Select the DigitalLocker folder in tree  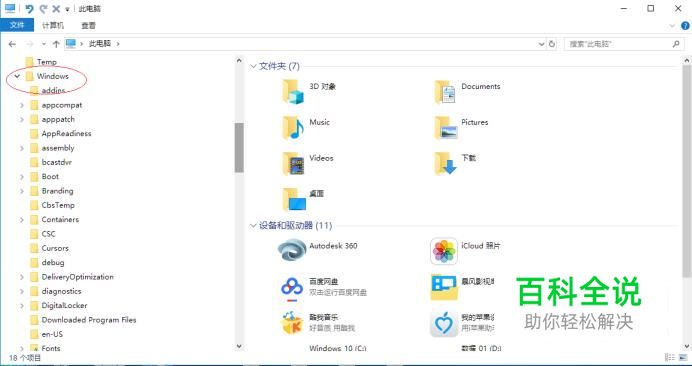pos(64,306)
